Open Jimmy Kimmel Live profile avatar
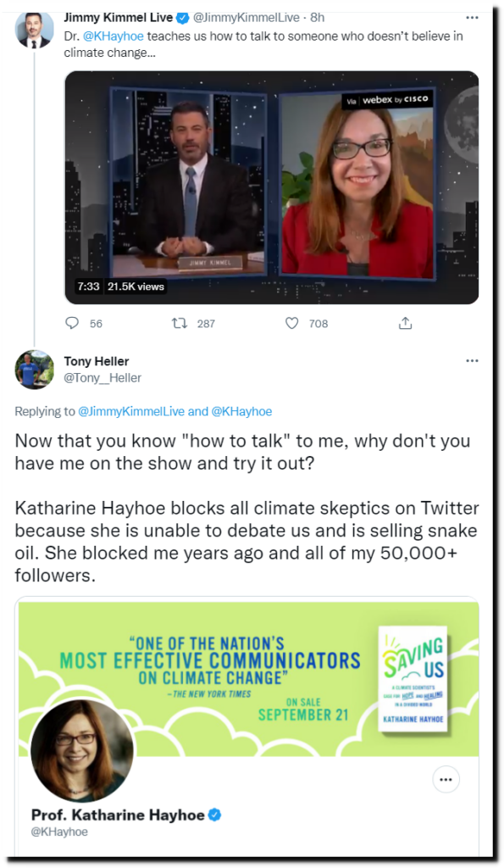 (34, 29)
